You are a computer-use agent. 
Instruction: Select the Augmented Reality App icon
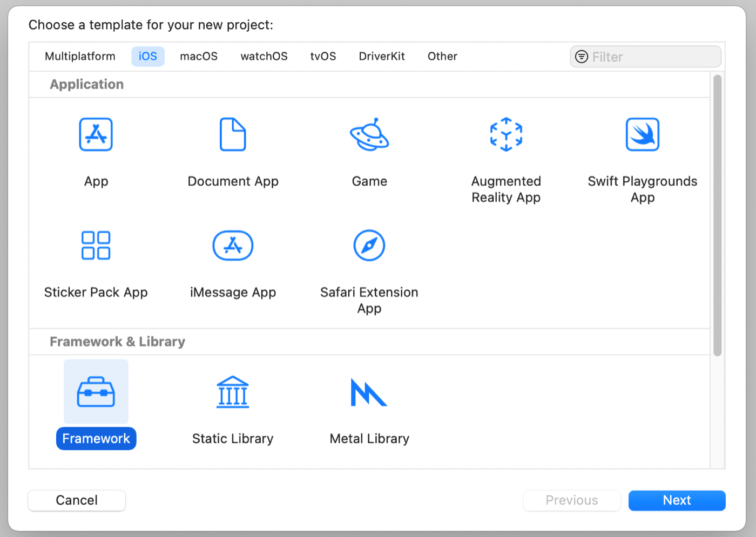click(506, 134)
